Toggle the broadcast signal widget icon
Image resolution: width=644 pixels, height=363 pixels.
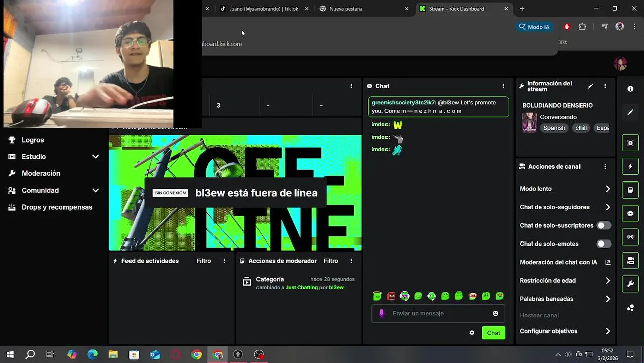point(630,237)
